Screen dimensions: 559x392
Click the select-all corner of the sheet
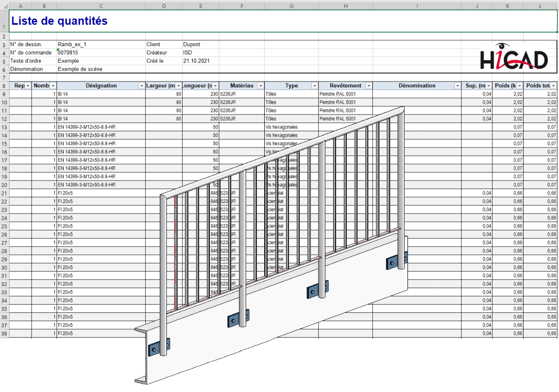point(4,6)
